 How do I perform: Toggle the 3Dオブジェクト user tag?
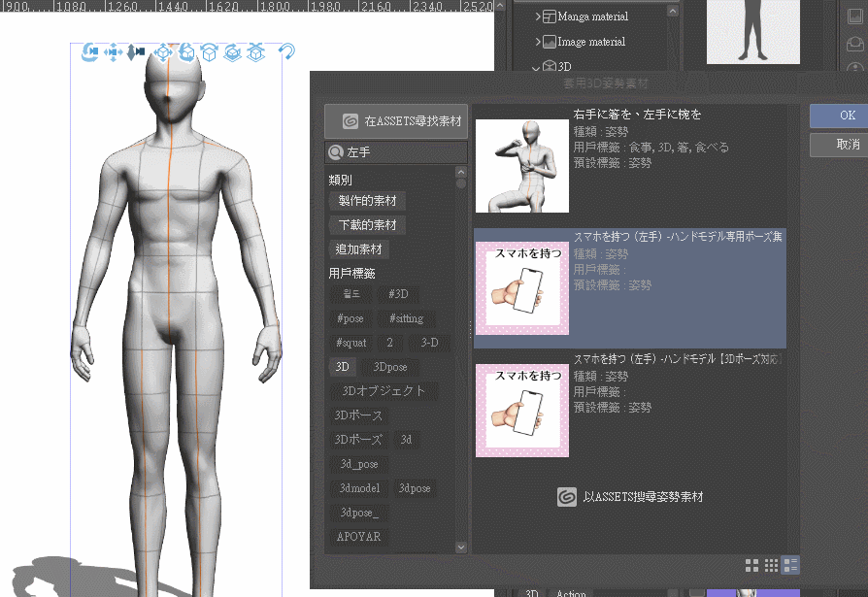pos(384,391)
